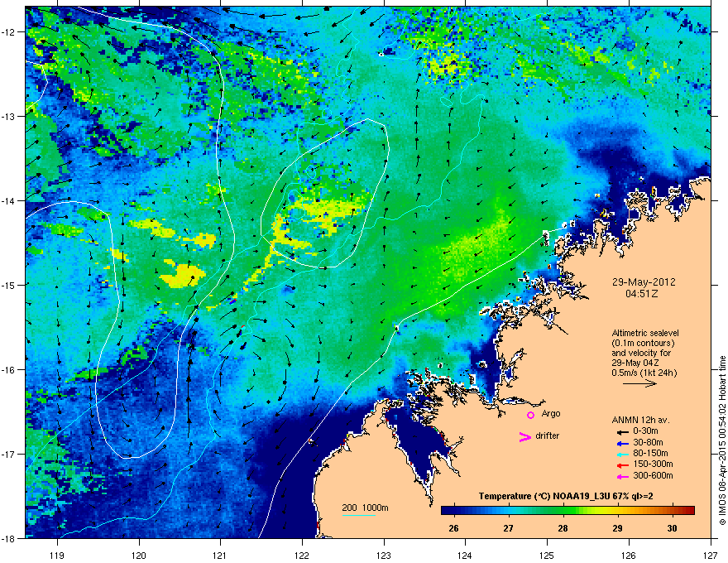Click longitude axis label 126
The image size is (728, 563).
click(x=629, y=556)
